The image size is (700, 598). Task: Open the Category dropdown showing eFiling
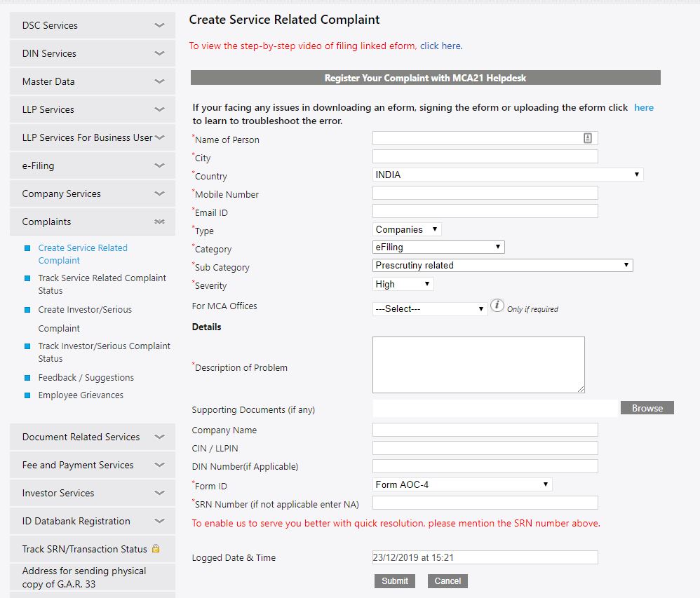click(438, 247)
